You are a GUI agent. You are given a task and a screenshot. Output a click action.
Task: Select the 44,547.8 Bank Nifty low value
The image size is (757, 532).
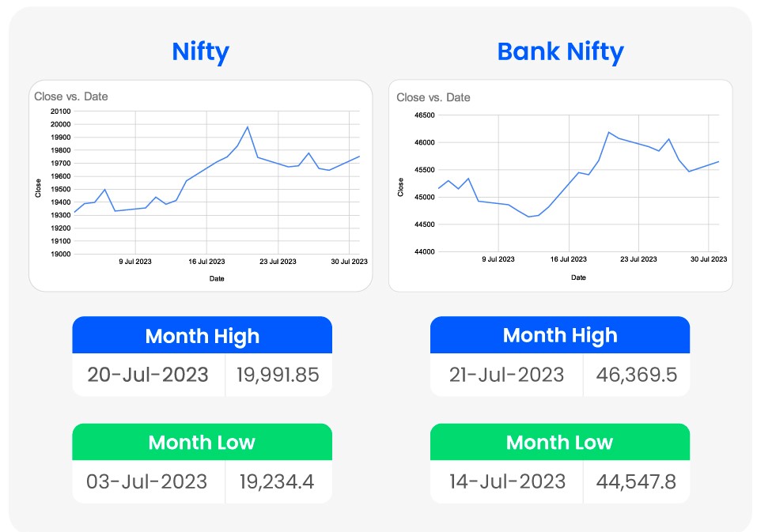coord(636,481)
